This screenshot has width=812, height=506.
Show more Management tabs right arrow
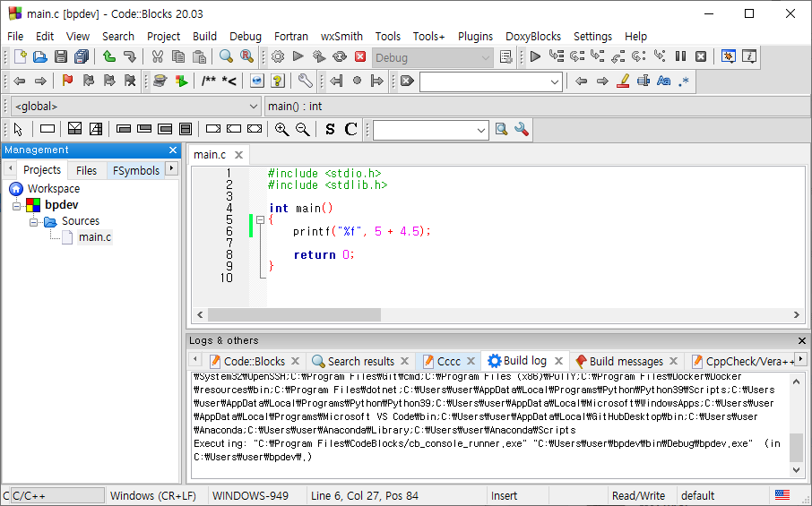(x=171, y=168)
